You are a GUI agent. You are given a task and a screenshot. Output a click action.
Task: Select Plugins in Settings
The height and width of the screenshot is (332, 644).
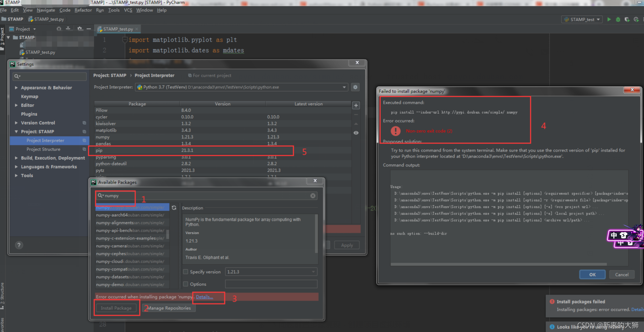[x=29, y=114]
